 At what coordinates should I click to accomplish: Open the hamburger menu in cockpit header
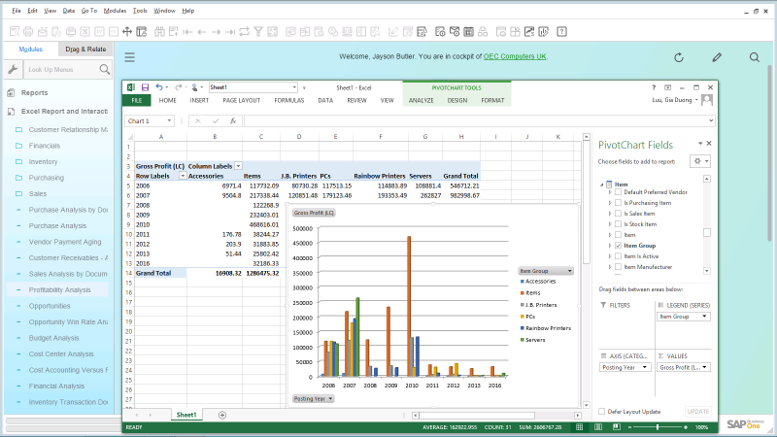point(130,58)
